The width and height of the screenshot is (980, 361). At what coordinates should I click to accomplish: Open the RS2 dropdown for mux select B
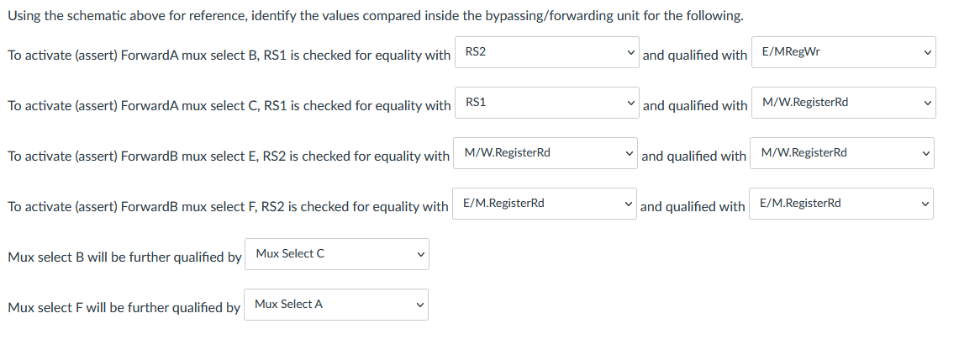547,52
